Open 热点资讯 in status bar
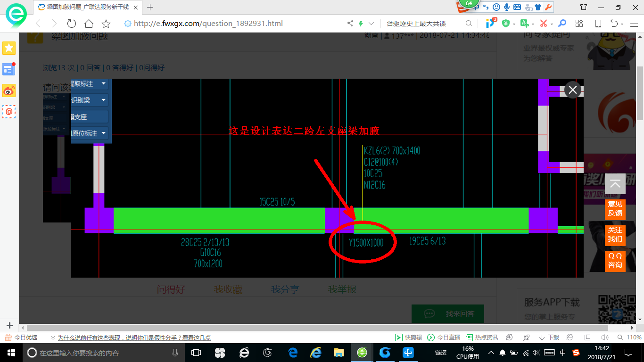The width and height of the screenshot is (644, 362). [x=482, y=337]
